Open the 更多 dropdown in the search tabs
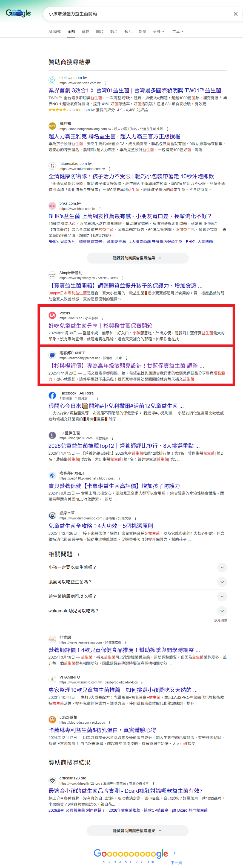This screenshot has height=868, width=243. click(158, 32)
